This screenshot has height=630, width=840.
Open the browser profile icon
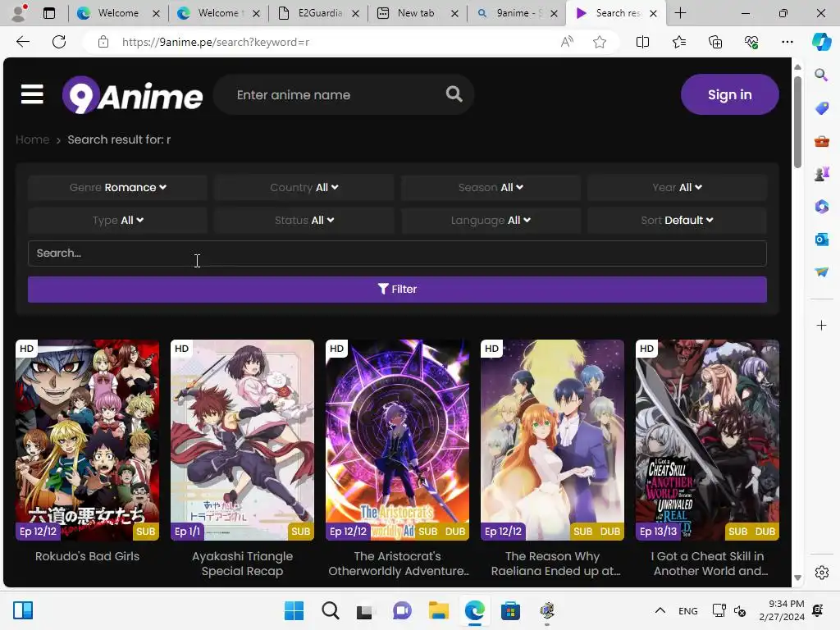pyautogui.click(x=20, y=13)
